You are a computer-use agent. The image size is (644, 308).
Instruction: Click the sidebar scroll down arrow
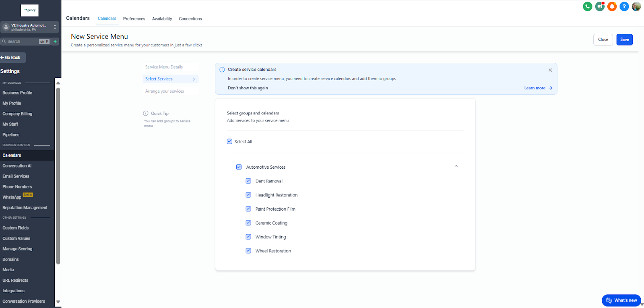58,302
